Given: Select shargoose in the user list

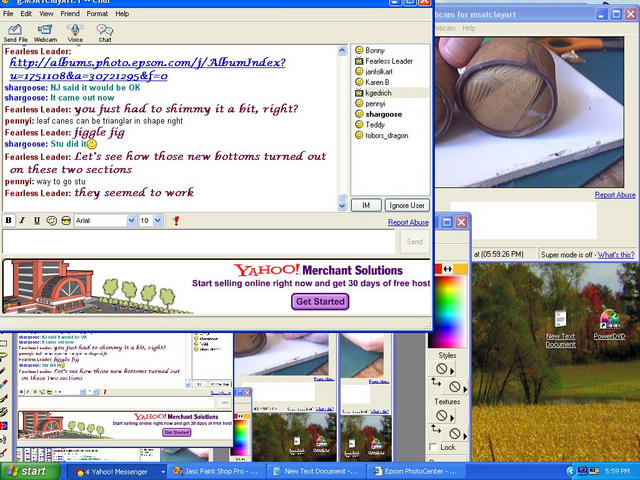Looking at the screenshot, I should tap(384, 114).
